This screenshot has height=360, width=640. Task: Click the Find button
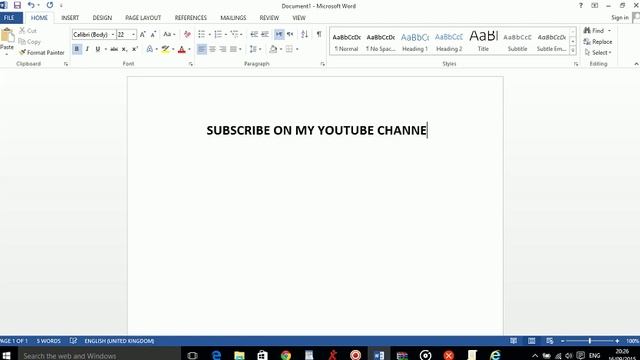click(x=594, y=31)
